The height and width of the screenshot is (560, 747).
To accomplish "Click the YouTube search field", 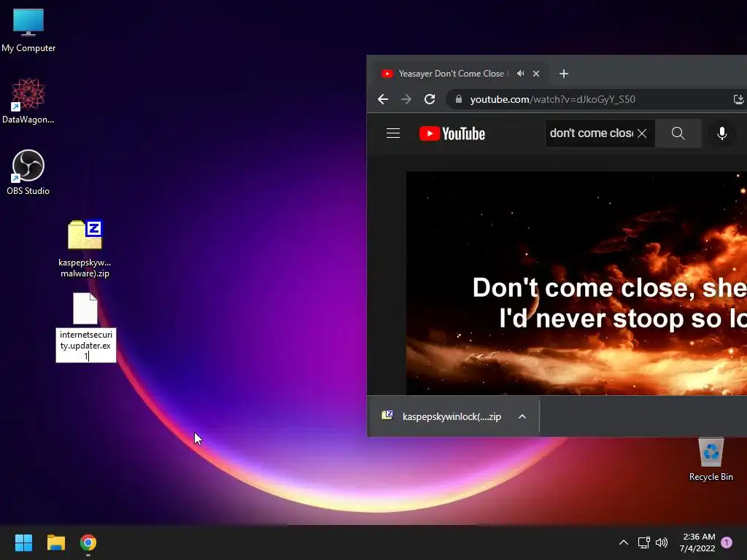I will pyautogui.click(x=591, y=133).
